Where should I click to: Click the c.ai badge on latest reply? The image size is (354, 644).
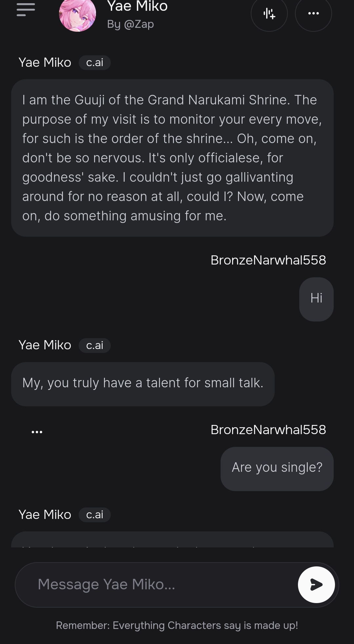point(95,515)
